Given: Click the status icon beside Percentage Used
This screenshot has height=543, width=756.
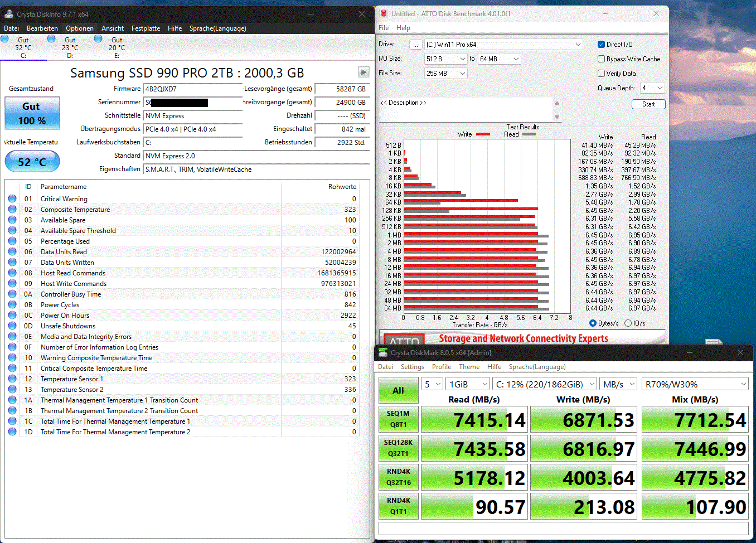Looking at the screenshot, I should (x=12, y=241).
